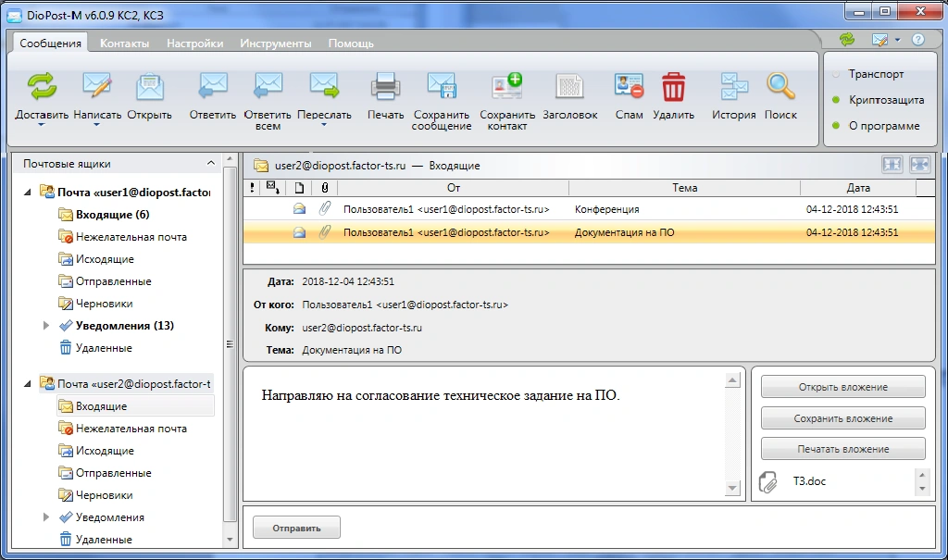This screenshot has width=948, height=560.
Task: Click the Сохранить контакт icon
Action: 506,86
